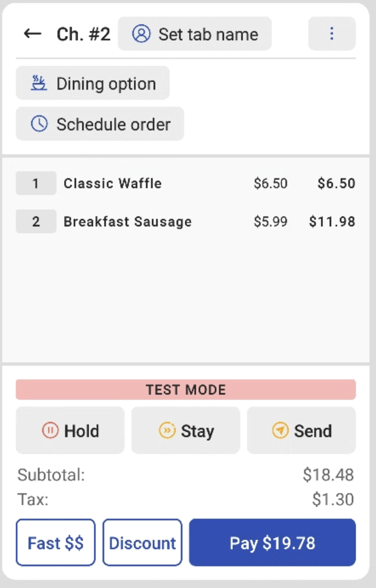The height and width of the screenshot is (588, 376).
Task: Click the TEST MODE banner
Action: pos(186,390)
